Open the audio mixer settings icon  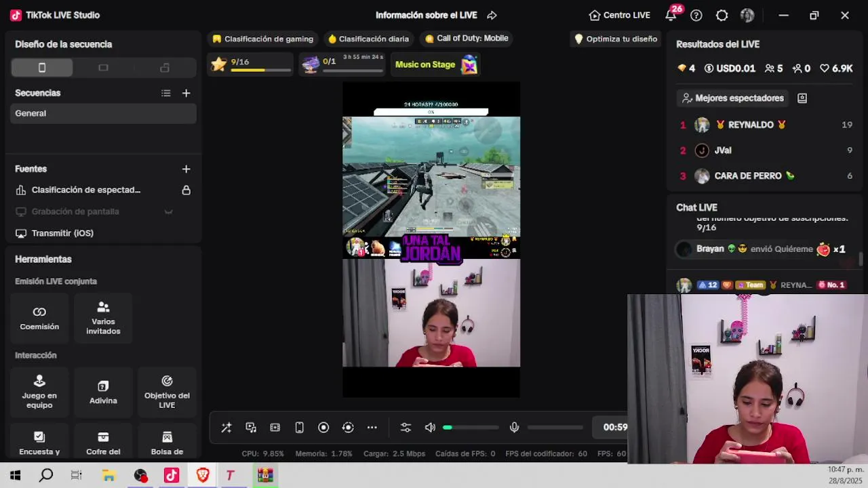click(x=406, y=427)
